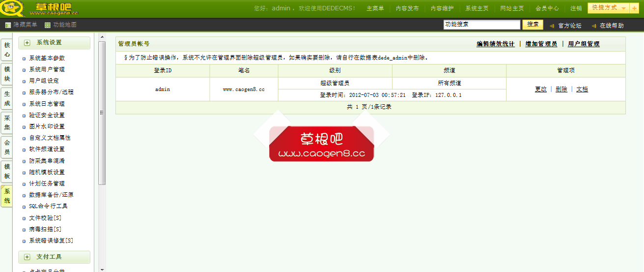Switch to the 生成 side tab
The image size is (644, 272).
(6, 98)
